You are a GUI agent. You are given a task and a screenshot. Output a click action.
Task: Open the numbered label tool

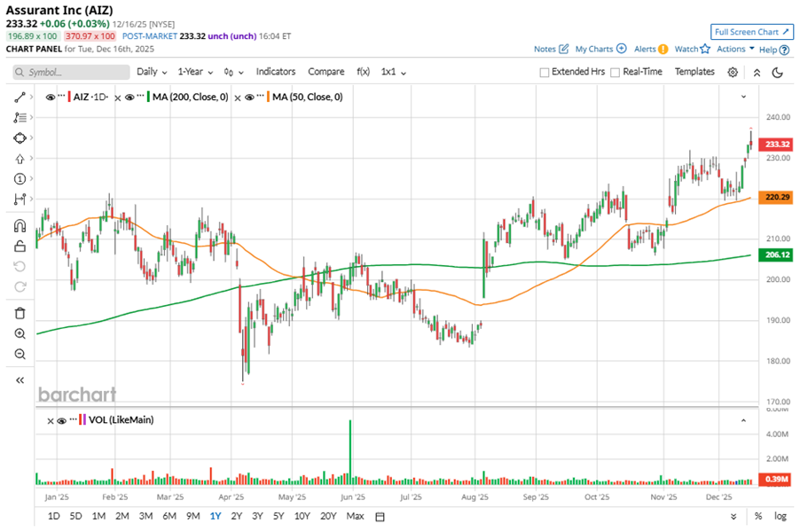tap(20, 178)
